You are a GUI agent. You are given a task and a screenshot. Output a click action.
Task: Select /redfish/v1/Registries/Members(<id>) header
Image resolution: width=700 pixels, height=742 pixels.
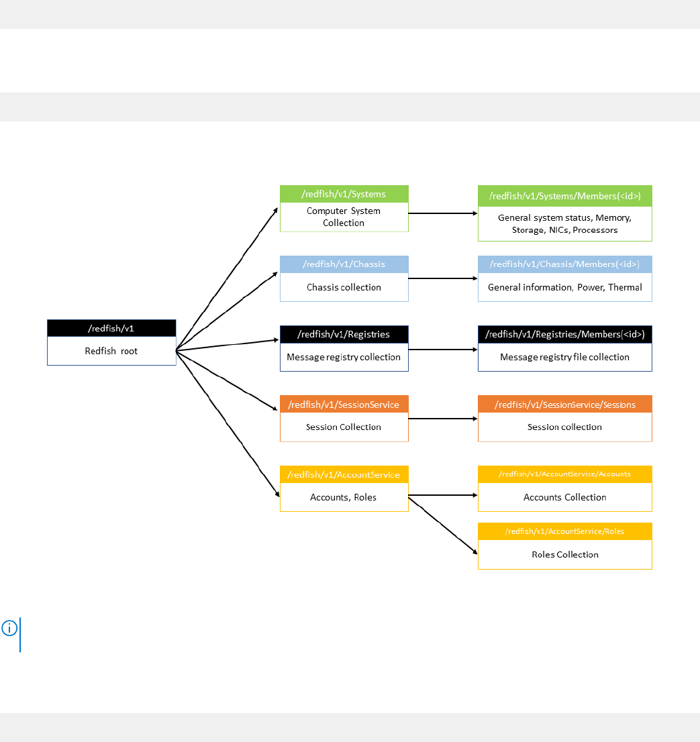point(564,334)
